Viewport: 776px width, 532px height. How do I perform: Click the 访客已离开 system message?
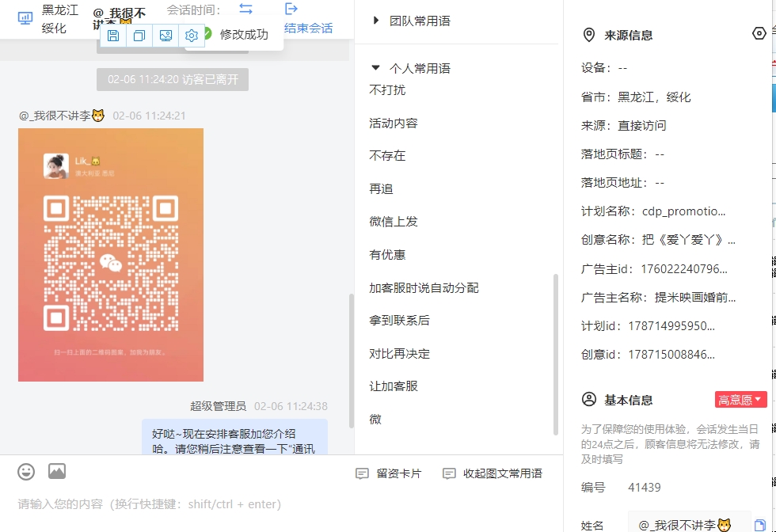pyautogui.click(x=173, y=79)
